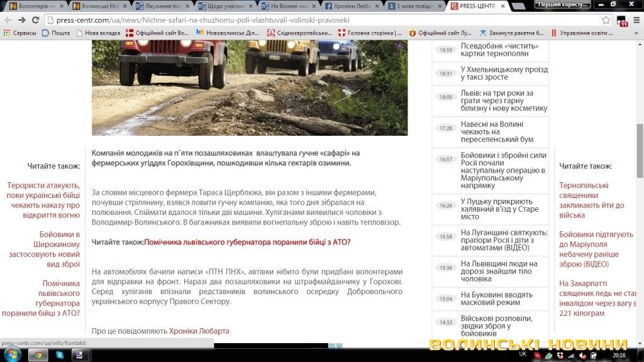Open 'Помічника львівського губернатора' article link in text
This screenshot has width=644, height=362.
248,242
